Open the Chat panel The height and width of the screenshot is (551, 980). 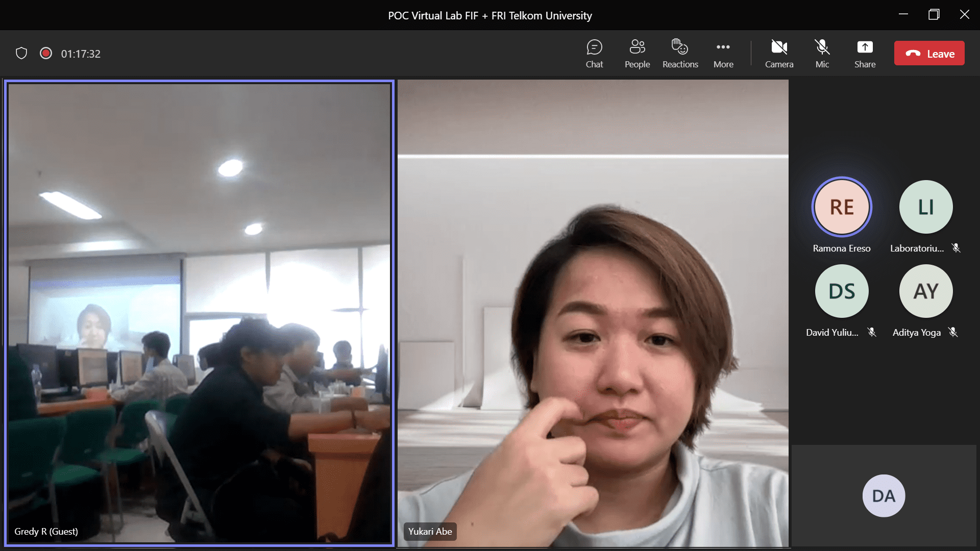pos(594,54)
